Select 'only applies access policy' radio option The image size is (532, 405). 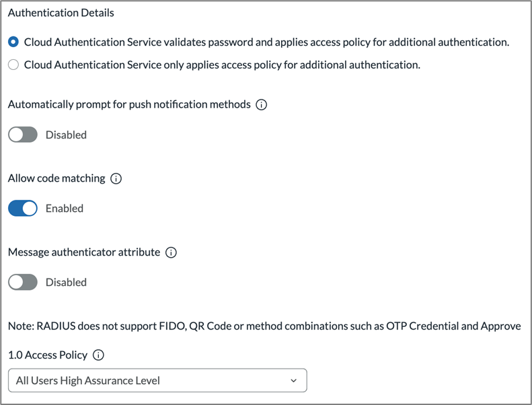[x=13, y=65]
